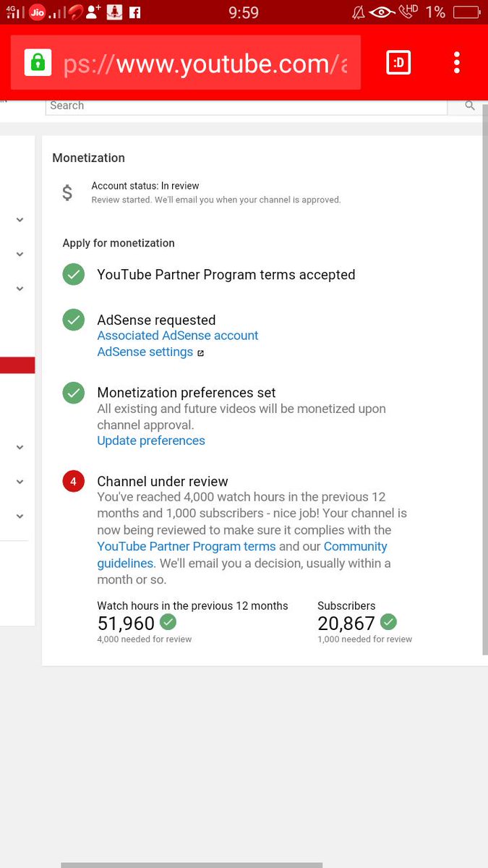Tap green check beside Partner Program terms

coord(73,274)
